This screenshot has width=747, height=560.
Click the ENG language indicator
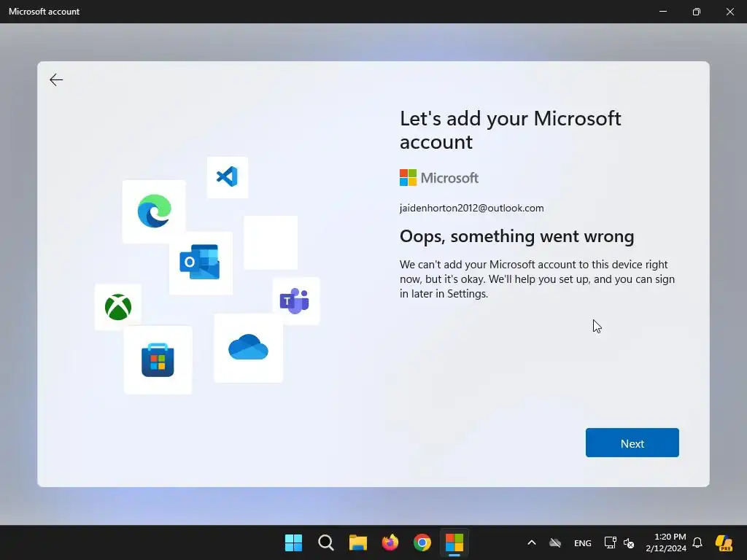pyautogui.click(x=583, y=543)
